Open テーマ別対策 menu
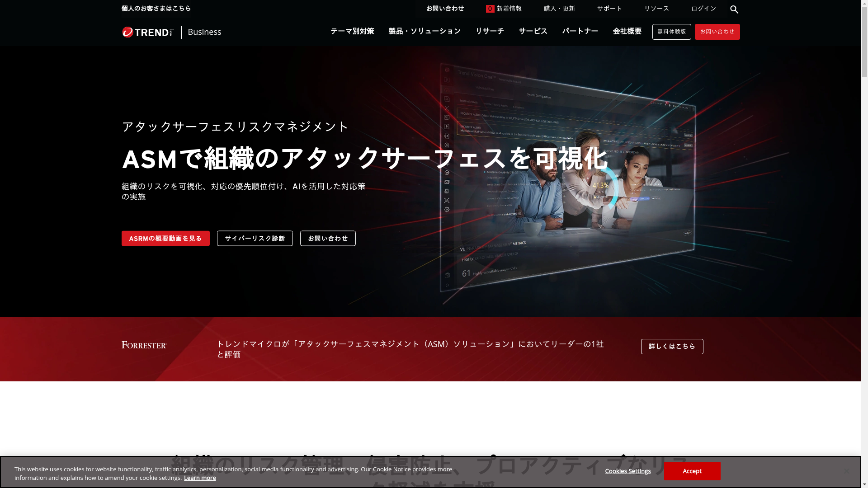Screen dimensions: 868x488 click(352, 31)
